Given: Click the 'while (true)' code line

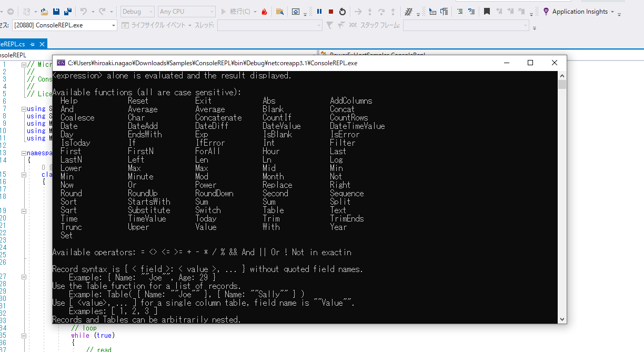Looking at the screenshot, I should [x=93, y=335].
